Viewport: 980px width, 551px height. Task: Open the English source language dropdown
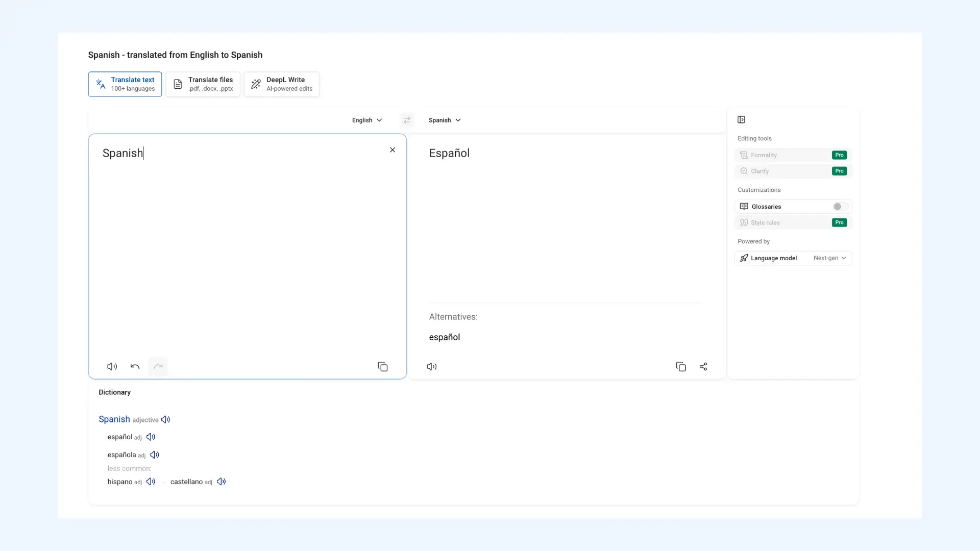pos(366,120)
